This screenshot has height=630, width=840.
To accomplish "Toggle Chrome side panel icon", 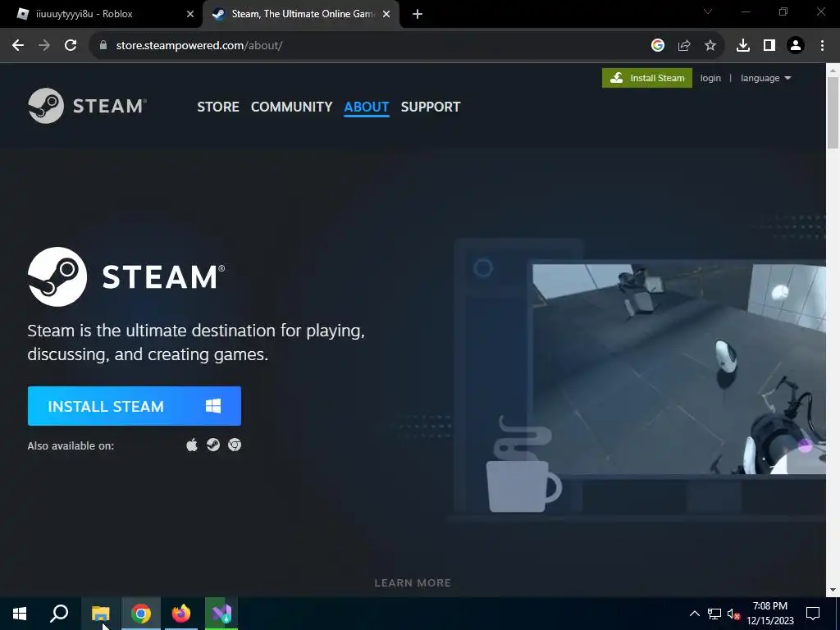I will point(769,46).
